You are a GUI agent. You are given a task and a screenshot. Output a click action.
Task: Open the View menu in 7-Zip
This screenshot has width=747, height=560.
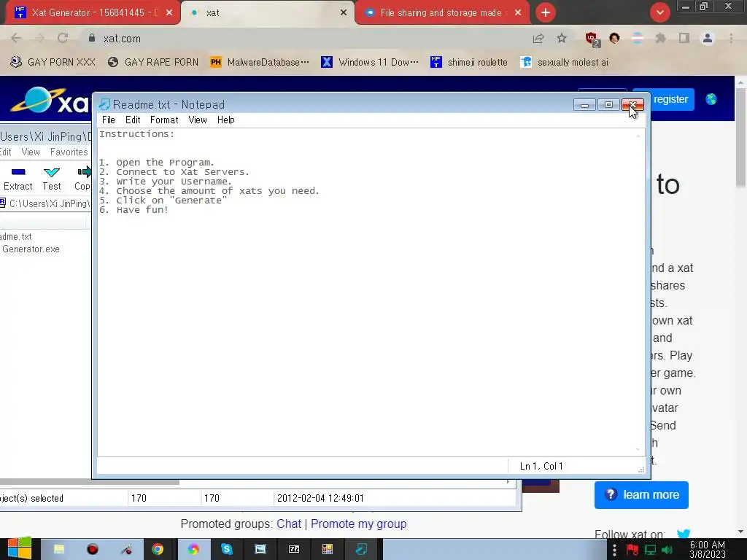point(31,152)
